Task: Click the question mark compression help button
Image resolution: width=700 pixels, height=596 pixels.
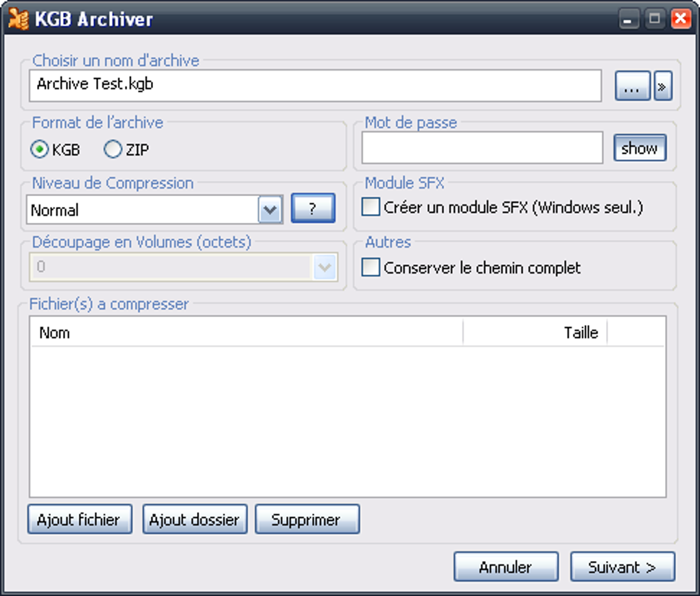Action: click(x=313, y=208)
